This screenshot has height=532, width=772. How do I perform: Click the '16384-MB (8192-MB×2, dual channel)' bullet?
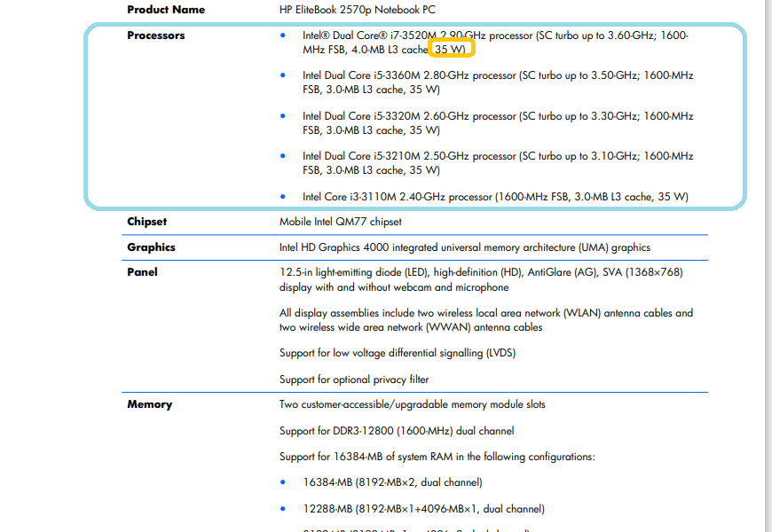click(x=392, y=482)
